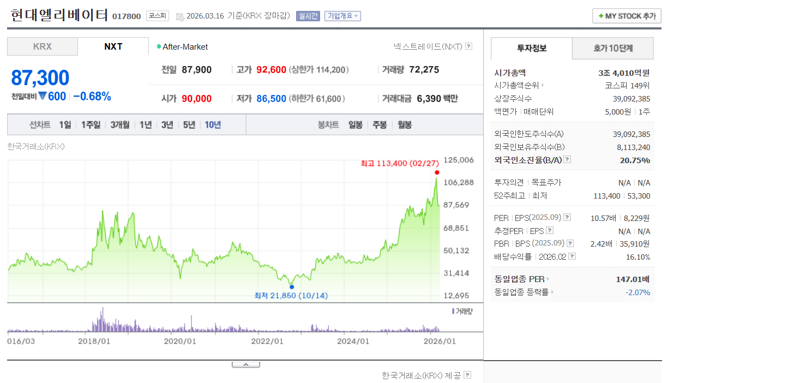Click the blue 최저 21,850 low marker
The height and width of the screenshot is (383, 800).
(x=291, y=287)
